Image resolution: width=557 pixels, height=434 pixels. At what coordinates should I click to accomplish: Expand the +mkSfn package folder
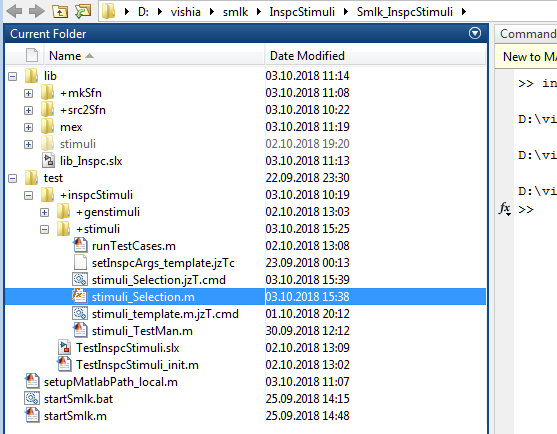28,93
